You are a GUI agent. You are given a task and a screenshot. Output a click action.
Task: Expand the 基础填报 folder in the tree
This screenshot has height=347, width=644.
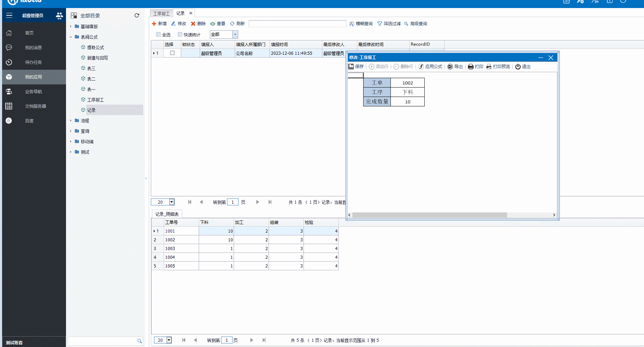click(x=71, y=27)
